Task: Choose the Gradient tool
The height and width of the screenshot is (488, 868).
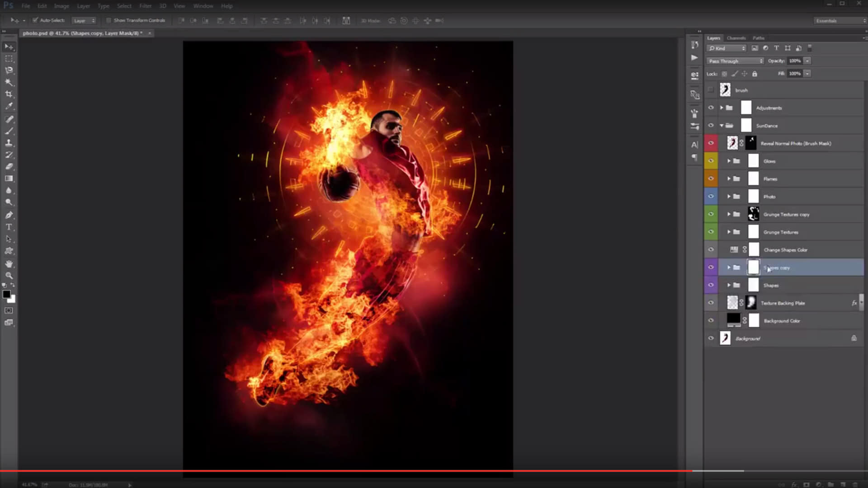Action: (x=9, y=178)
